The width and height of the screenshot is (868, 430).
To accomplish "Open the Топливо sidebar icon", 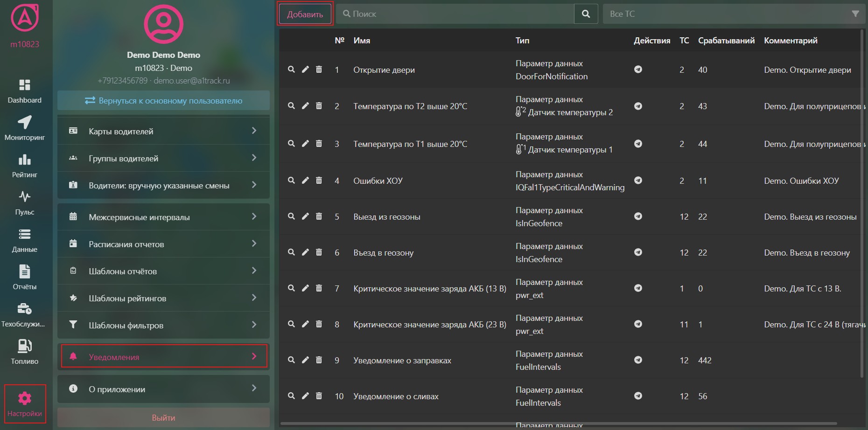I will (x=24, y=352).
